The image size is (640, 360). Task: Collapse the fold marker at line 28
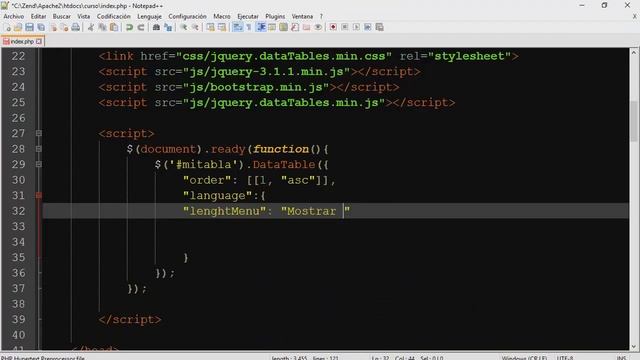(x=39, y=149)
